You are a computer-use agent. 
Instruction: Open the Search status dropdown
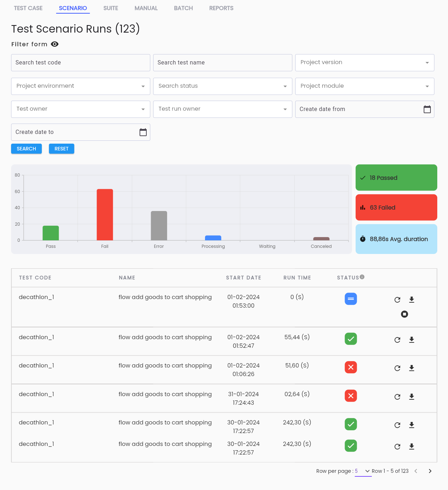pos(223,86)
